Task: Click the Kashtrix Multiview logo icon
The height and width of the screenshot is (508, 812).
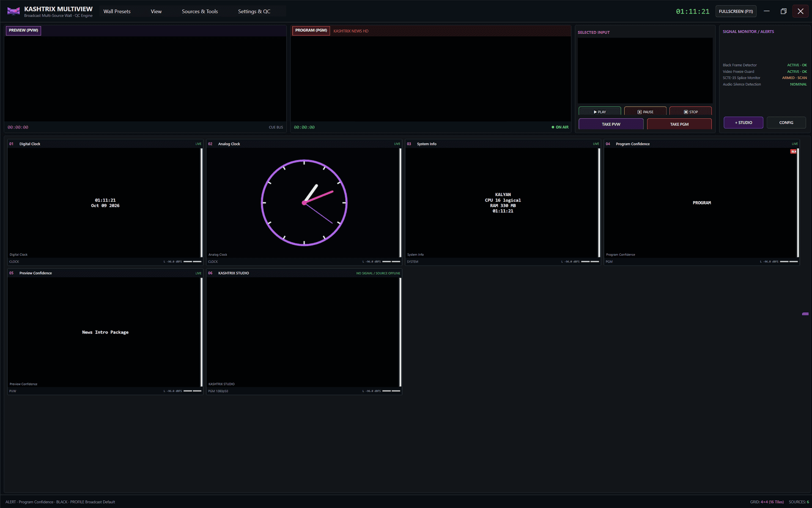Action: pyautogui.click(x=14, y=11)
